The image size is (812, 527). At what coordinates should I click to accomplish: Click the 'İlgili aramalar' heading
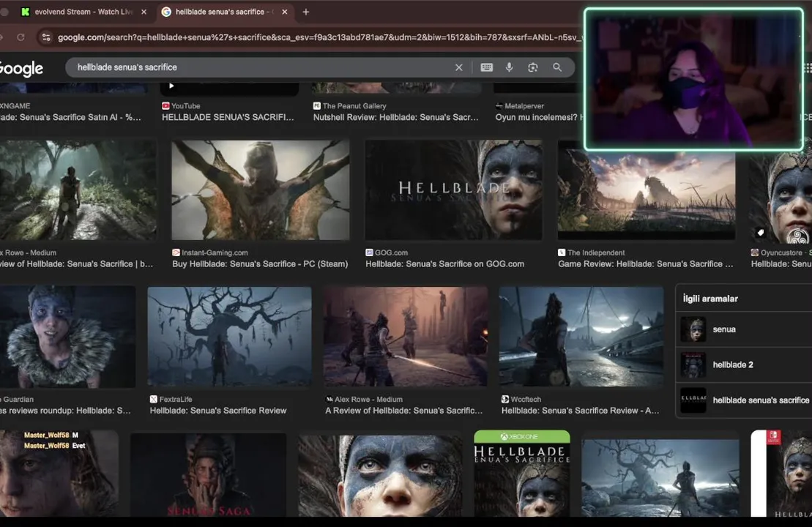click(x=710, y=299)
